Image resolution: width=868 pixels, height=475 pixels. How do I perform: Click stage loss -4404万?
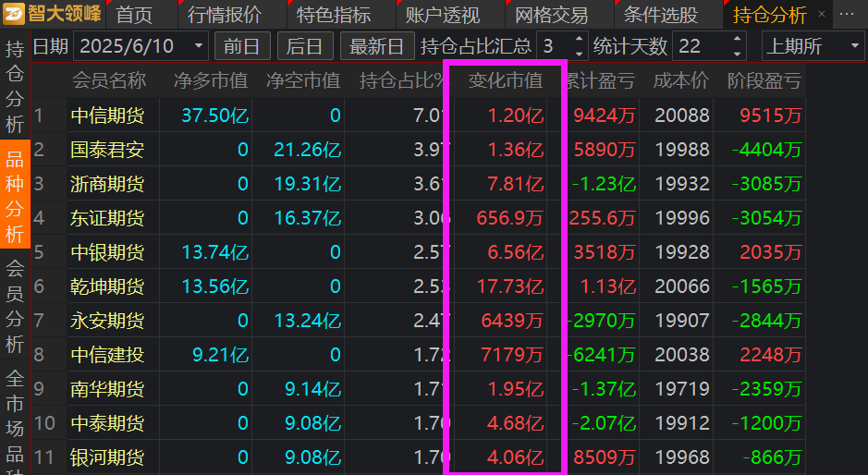click(766, 150)
